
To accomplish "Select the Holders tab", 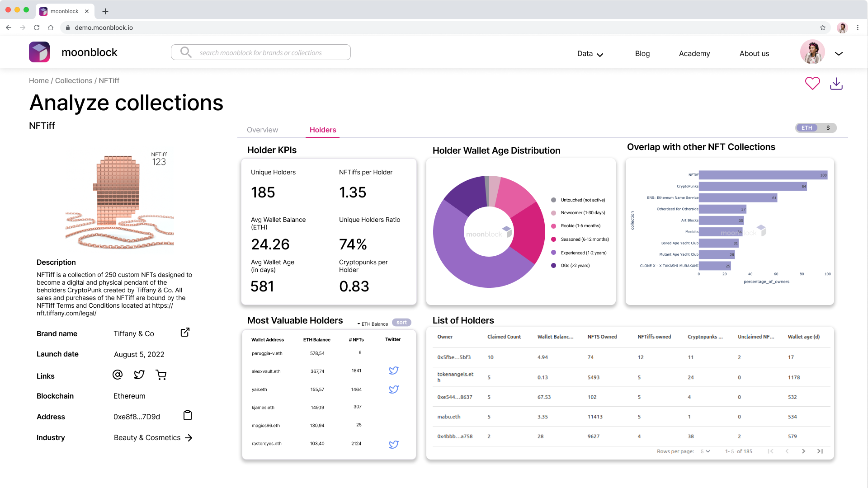I will 323,130.
